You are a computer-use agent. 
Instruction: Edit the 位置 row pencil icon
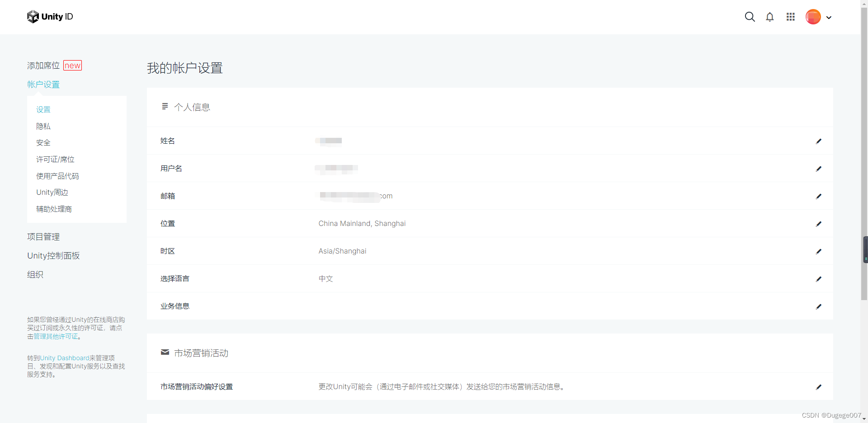pos(818,224)
